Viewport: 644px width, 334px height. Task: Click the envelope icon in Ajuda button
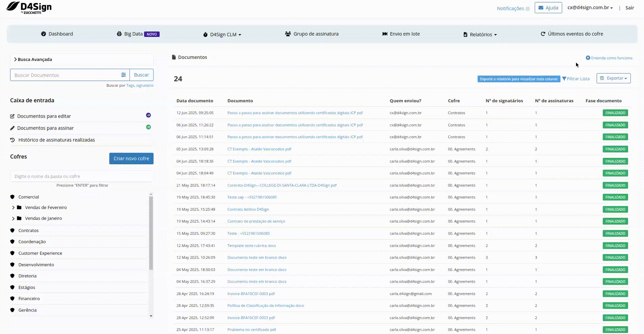(x=541, y=8)
